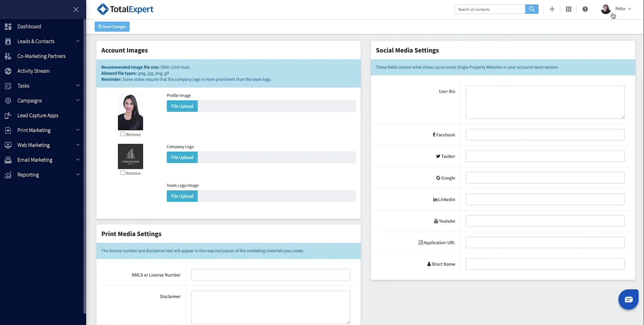Click the TotalExpert logo
The width and height of the screenshot is (644, 325).
[125, 9]
